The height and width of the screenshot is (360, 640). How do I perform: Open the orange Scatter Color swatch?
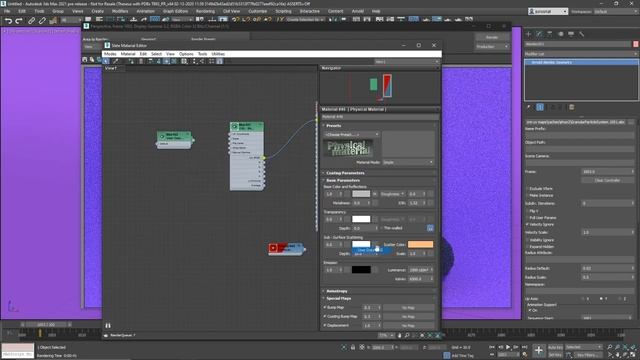coord(420,244)
